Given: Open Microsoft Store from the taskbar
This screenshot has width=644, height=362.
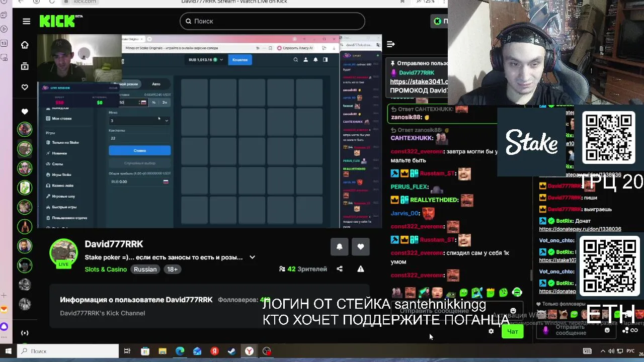Looking at the screenshot, I should point(145,351).
